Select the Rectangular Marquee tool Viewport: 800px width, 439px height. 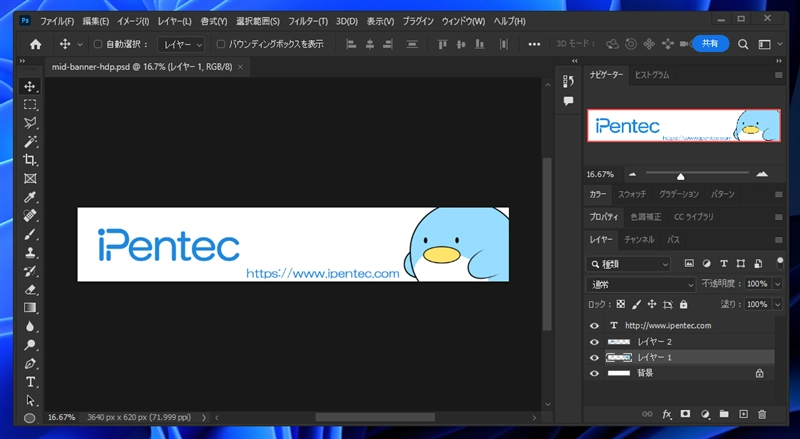pyautogui.click(x=30, y=105)
